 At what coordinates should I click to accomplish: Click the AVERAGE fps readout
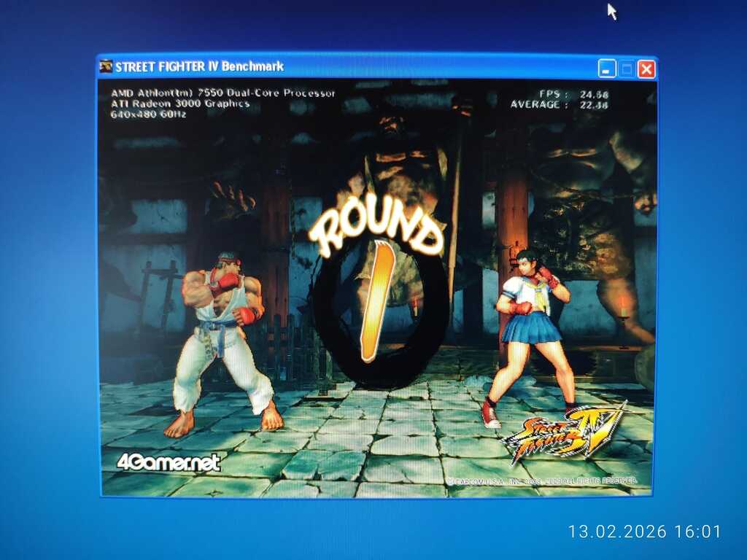560,105
